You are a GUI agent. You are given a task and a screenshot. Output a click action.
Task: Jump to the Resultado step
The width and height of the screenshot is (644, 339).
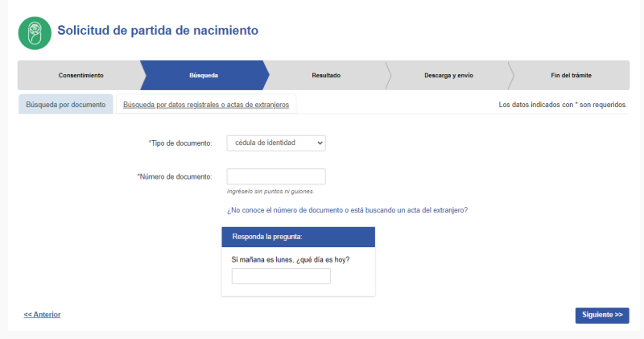(x=326, y=75)
